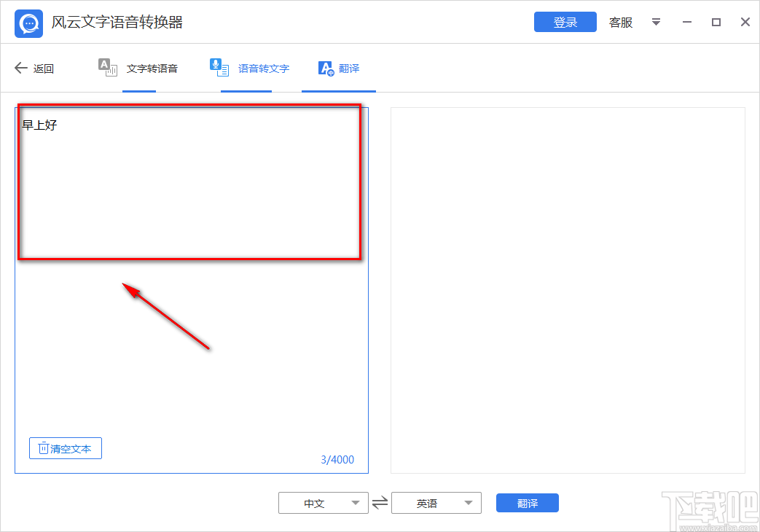Click the translate tab icon

click(326, 69)
